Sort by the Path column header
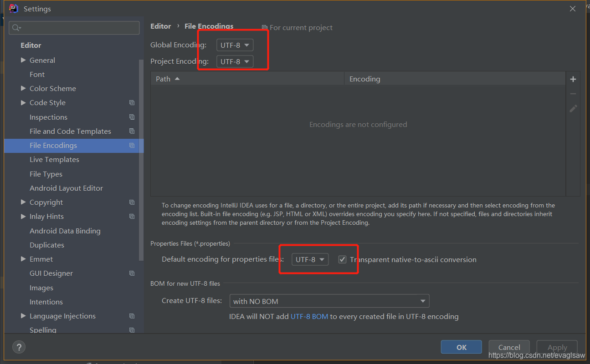590x364 pixels. 247,79
